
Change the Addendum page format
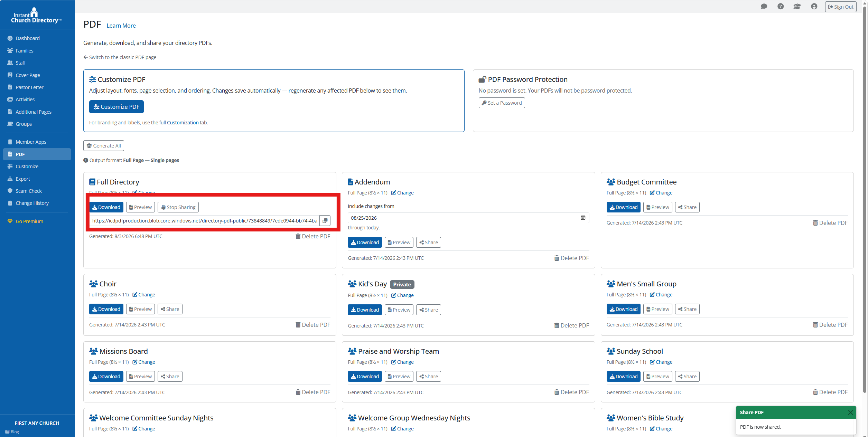pyautogui.click(x=402, y=193)
